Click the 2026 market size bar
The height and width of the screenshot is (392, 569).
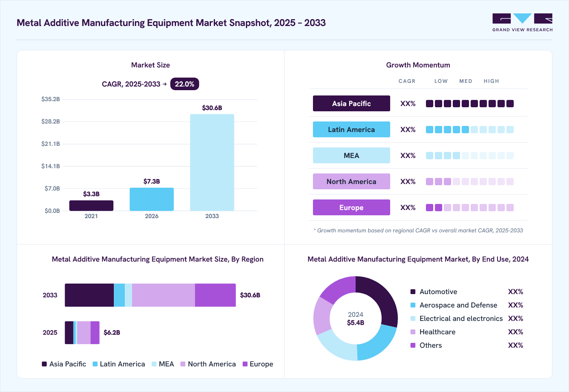click(152, 199)
